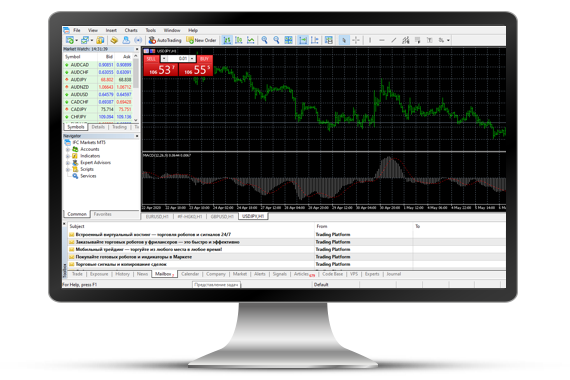Click the tile windows grid icon
This screenshot has height=380, width=570.
288,40
